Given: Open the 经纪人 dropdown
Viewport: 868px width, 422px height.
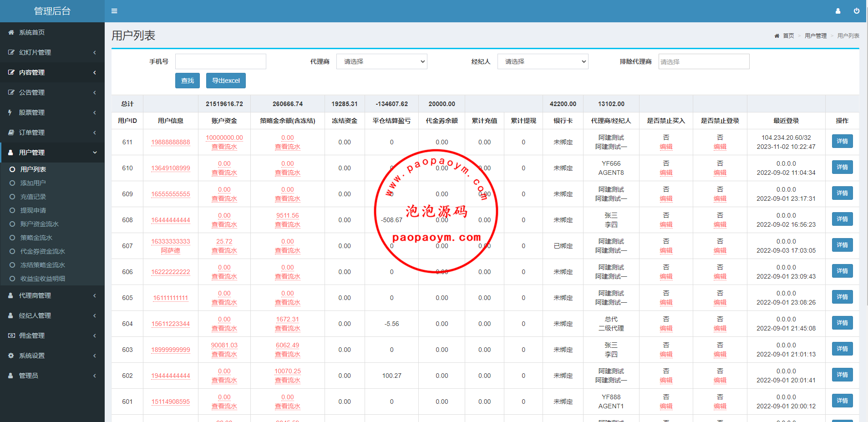Looking at the screenshot, I should coord(543,61).
